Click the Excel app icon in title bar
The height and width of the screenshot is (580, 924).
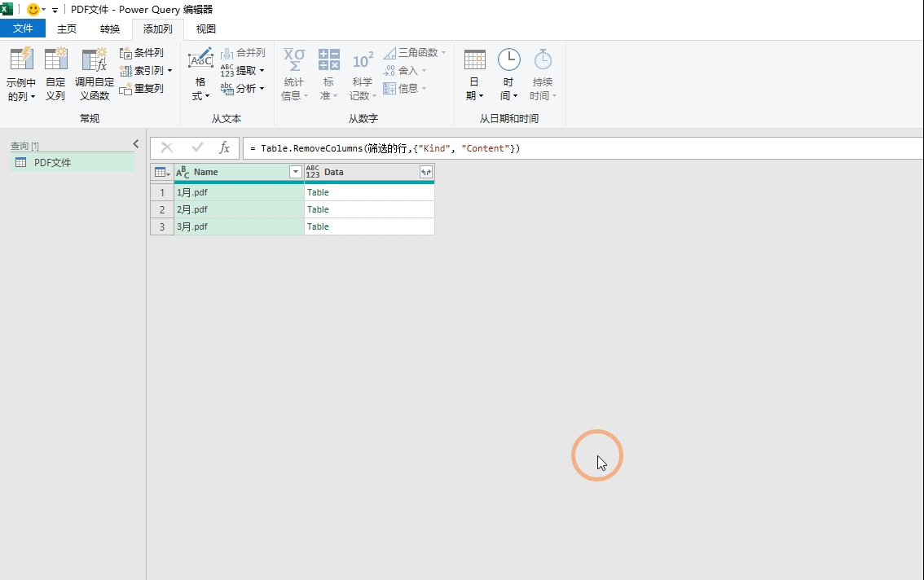pos(7,9)
